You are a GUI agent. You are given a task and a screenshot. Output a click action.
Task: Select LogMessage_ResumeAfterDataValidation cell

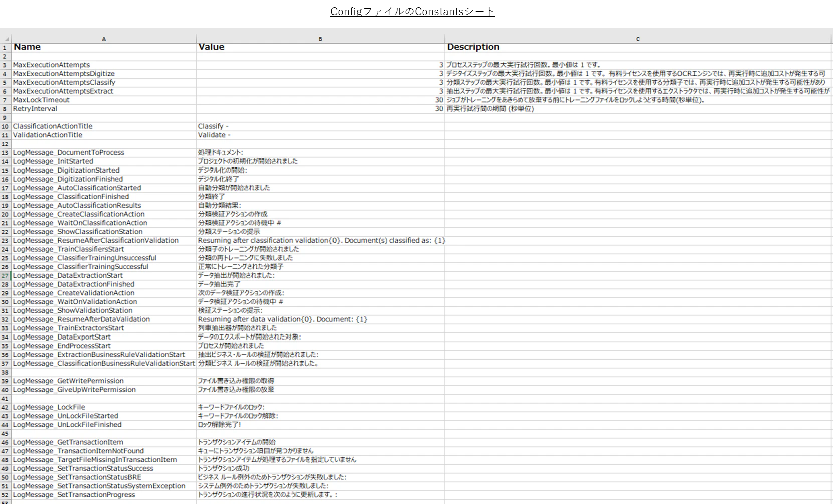pos(104,319)
